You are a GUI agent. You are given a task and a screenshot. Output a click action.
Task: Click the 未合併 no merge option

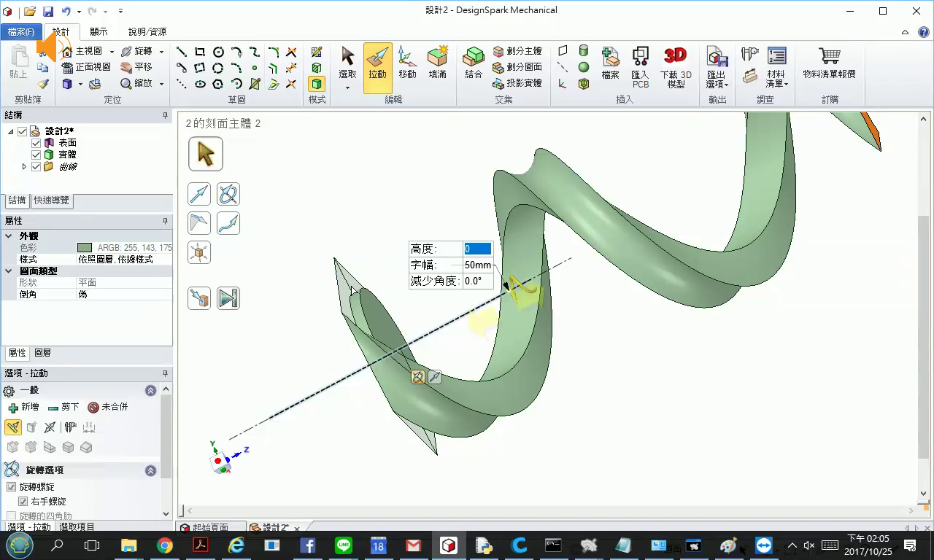tap(108, 408)
